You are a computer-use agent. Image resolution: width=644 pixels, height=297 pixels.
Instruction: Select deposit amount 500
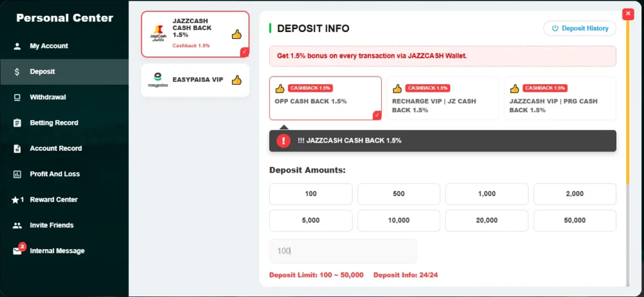[399, 194]
